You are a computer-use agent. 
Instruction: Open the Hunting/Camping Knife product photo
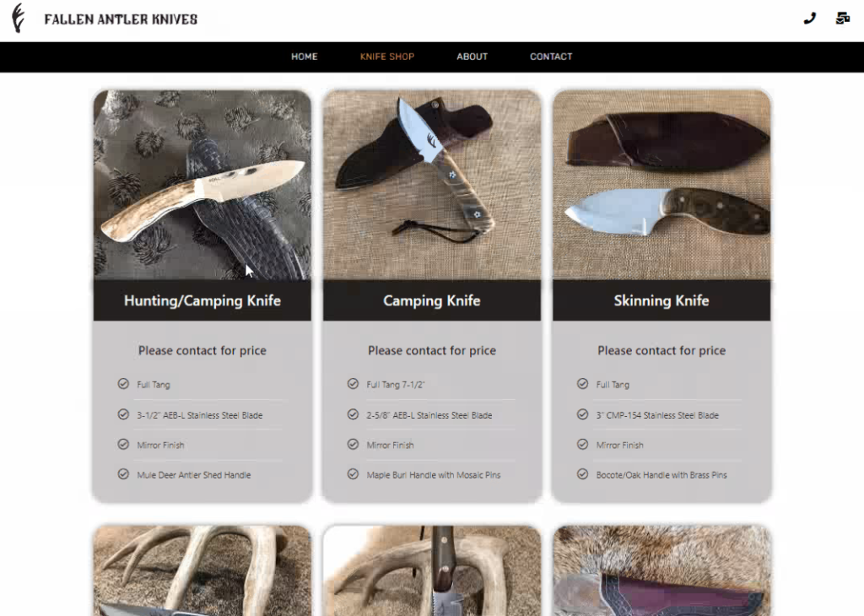202,186
